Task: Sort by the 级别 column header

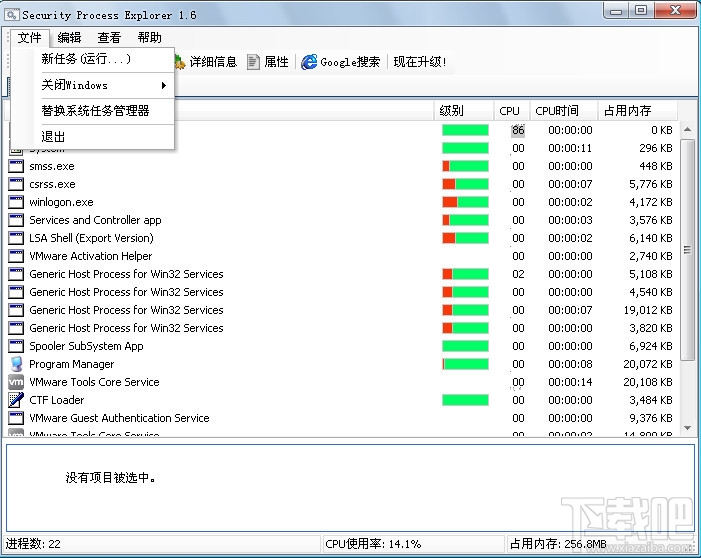Action: click(x=464, y=110)
